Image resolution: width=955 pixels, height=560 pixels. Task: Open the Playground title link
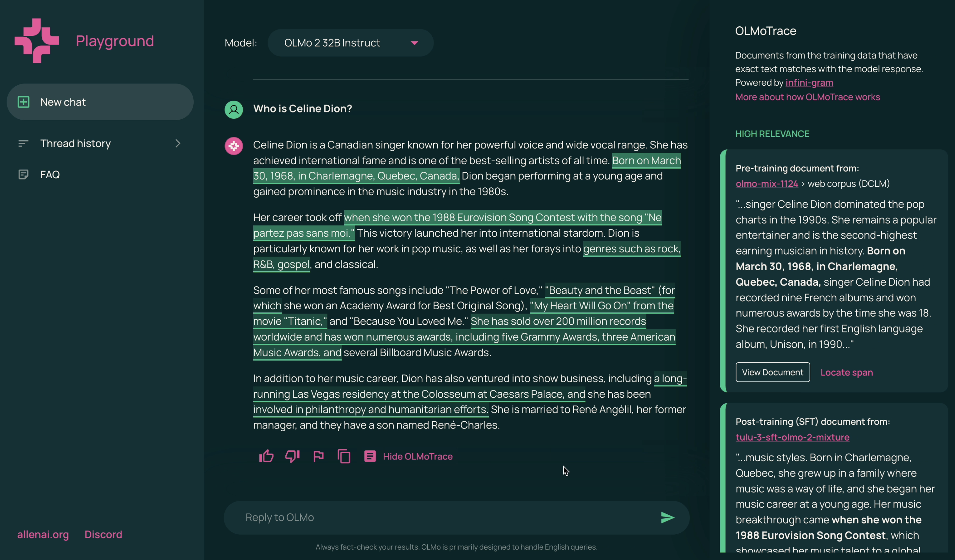point(115,41)
